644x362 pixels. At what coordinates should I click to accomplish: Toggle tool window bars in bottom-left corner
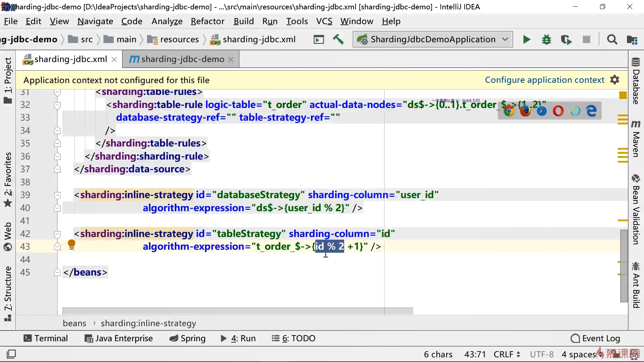pos(11,354)
